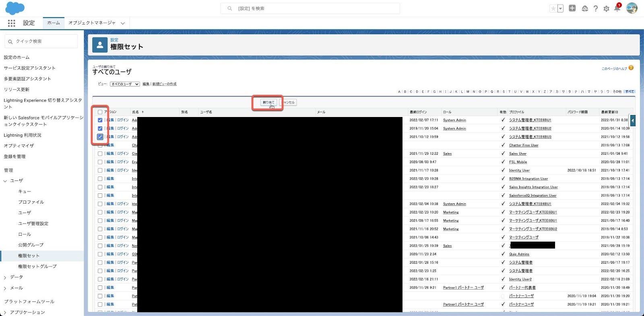Click the favorites star icon
644x316 pixels.
point(553,8)
